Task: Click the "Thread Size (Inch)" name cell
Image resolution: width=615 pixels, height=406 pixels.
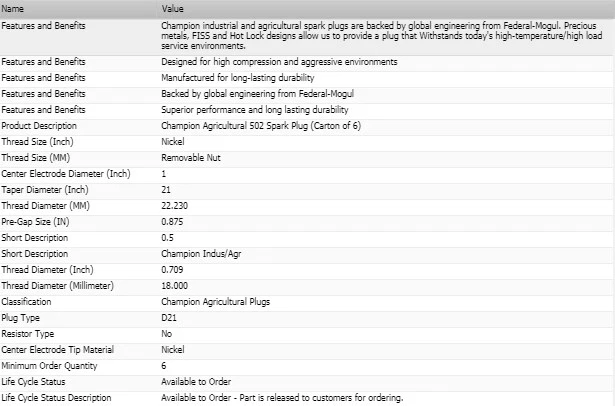Action: 37,142
